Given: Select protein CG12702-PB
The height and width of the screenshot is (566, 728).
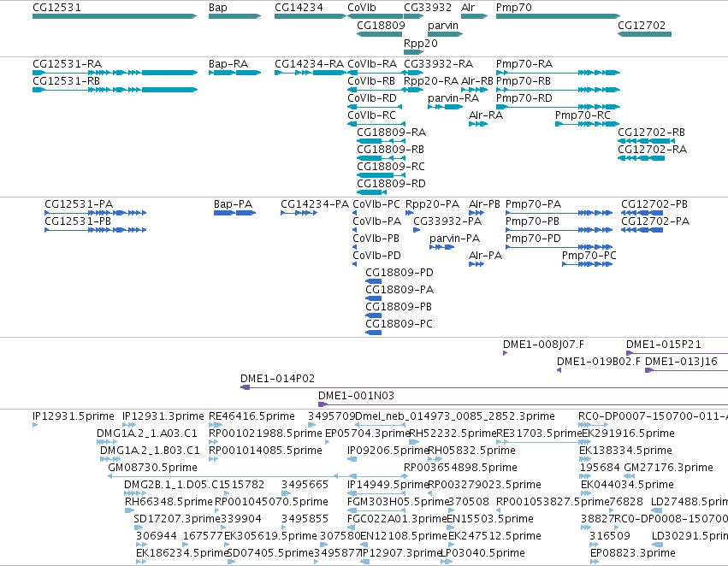Looking at the screenshot, I should [642, 213].
